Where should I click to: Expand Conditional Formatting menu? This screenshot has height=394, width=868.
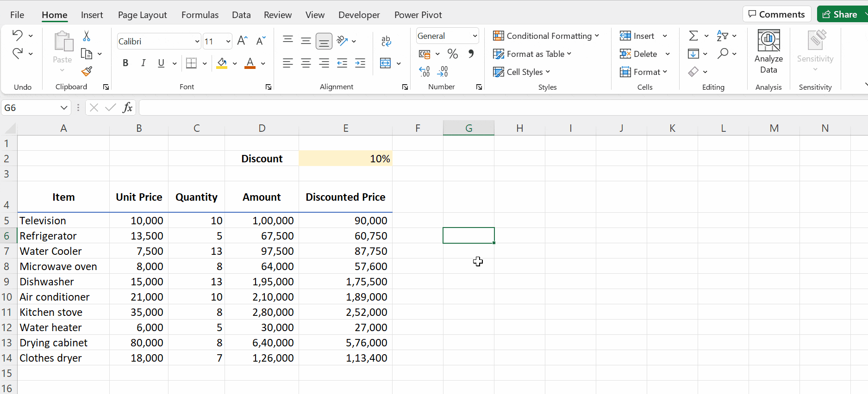coord(546,36)
